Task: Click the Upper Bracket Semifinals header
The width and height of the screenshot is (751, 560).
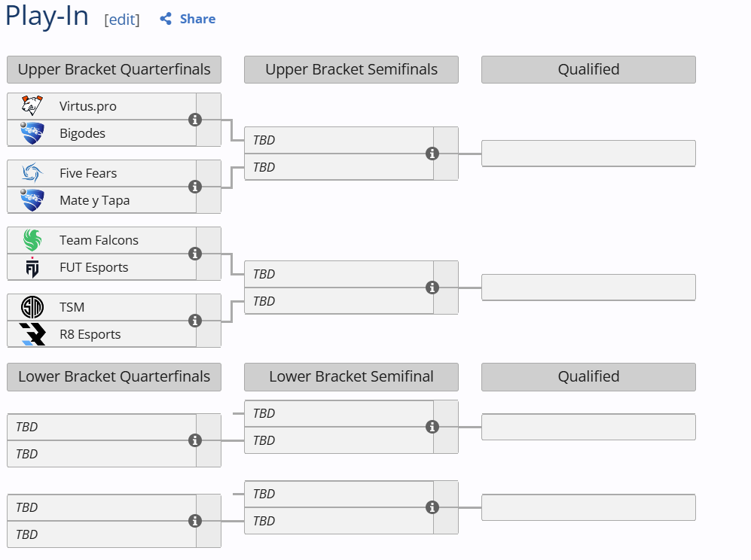Action: pos(351,69)
